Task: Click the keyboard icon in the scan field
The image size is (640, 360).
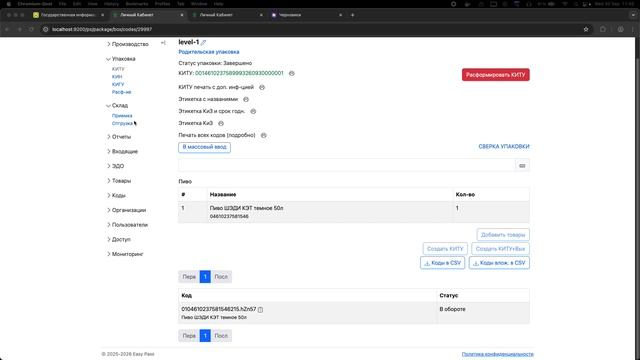Action: pos(522,166)
